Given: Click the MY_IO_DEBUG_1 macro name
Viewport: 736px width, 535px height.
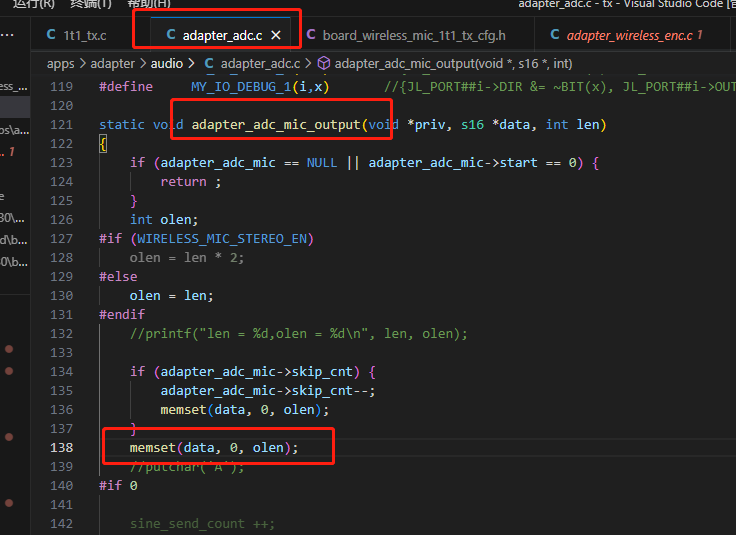Looking at the screenshot, I should 241,87.
